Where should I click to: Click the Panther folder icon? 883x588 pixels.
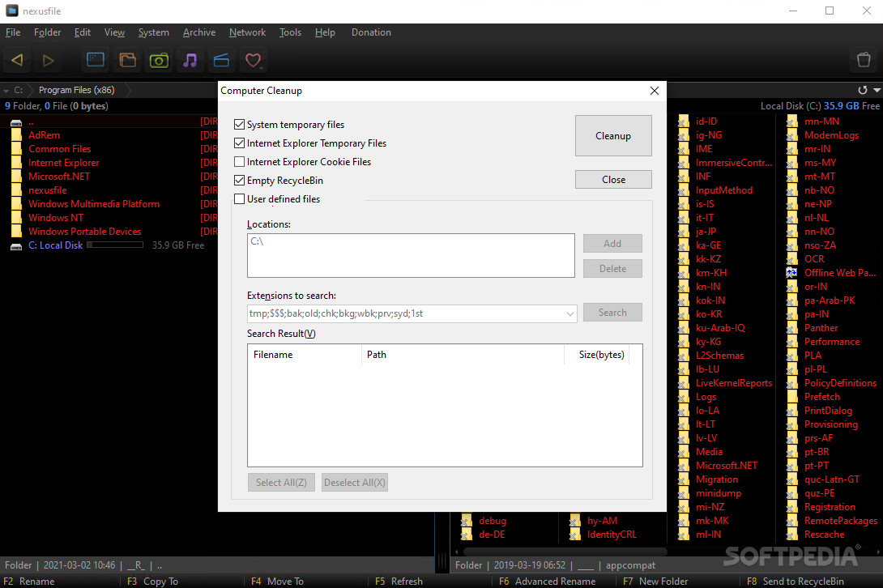click(x=791, y=328)
